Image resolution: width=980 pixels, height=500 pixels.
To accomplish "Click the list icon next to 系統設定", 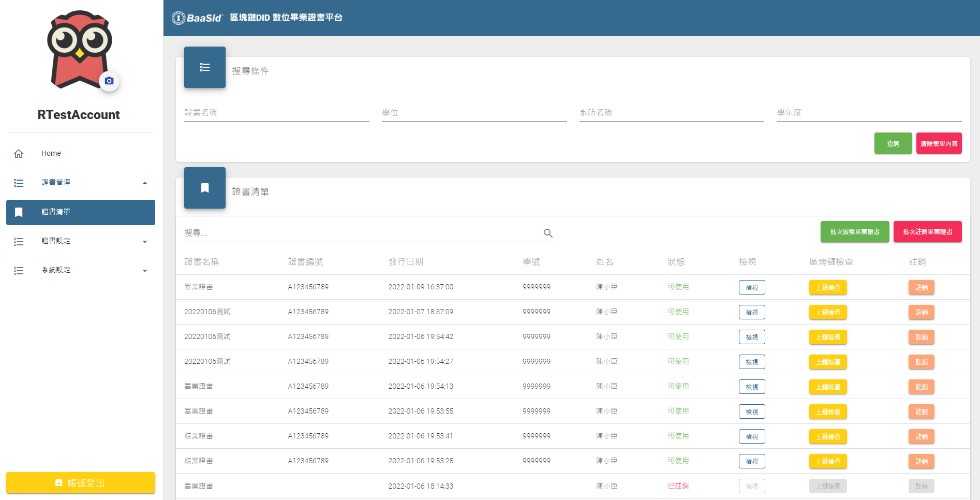I will pyautogui.click(x=19, y=270).
